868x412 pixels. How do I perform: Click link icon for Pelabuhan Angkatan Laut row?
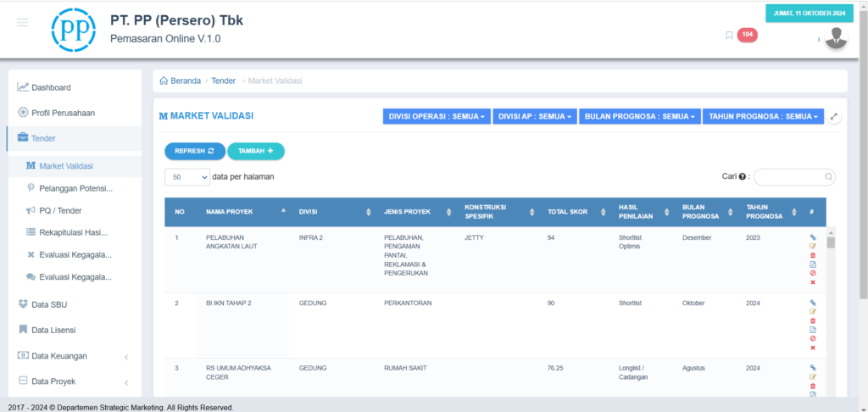pos(813,237)
